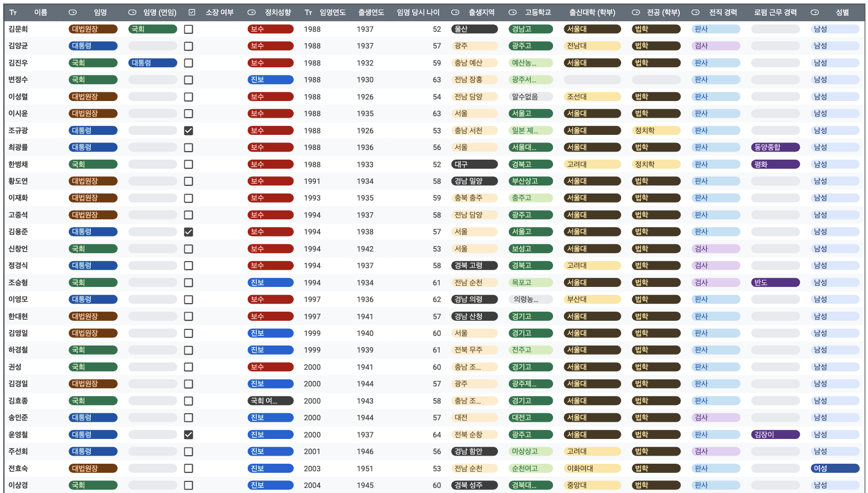Open the 동양종합 law-firm tag for 최광률
This screenshot has height=493, width=868.
point(775,147)
